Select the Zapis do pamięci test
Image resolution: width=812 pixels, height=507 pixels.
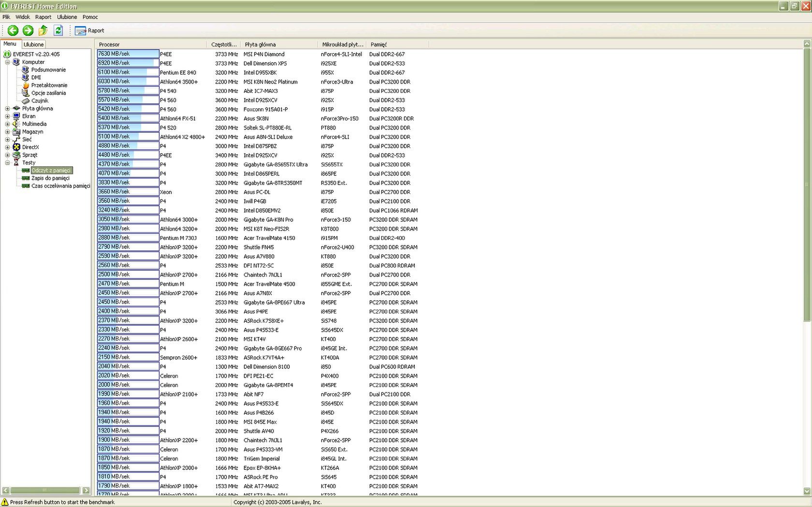tap(50, 178)
